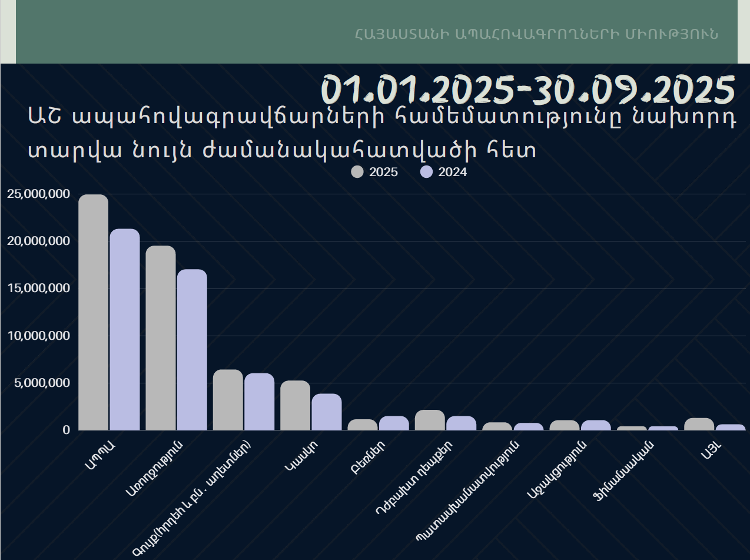
Task: Select the 2024 bar for Առողջություն
Action: (192, 350)
